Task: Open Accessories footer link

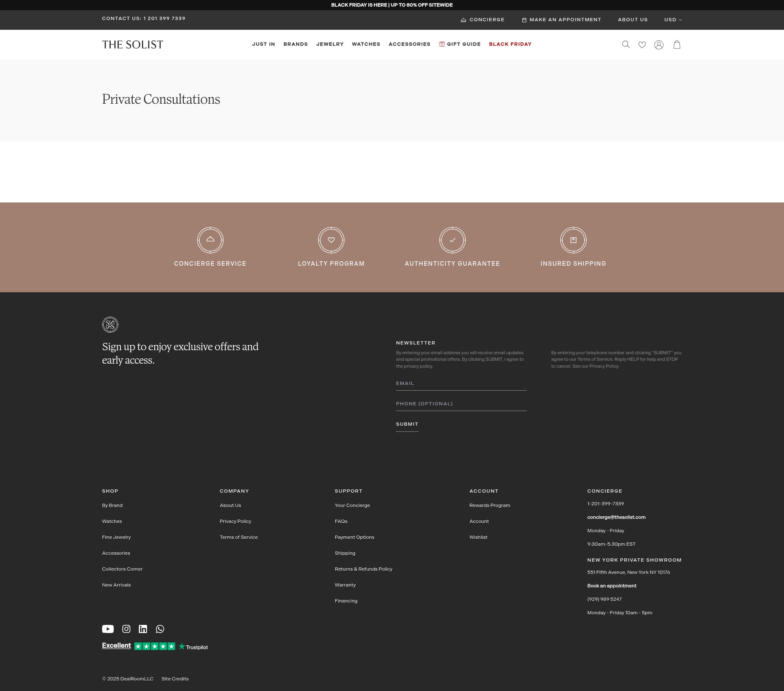Action: 116,553
